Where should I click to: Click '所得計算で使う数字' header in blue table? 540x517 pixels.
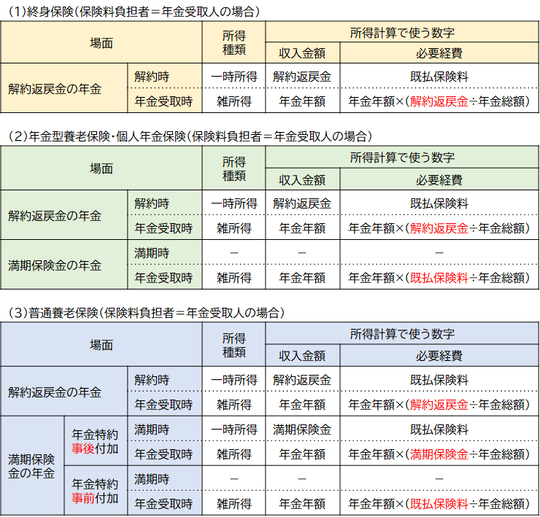pos(402,334)
